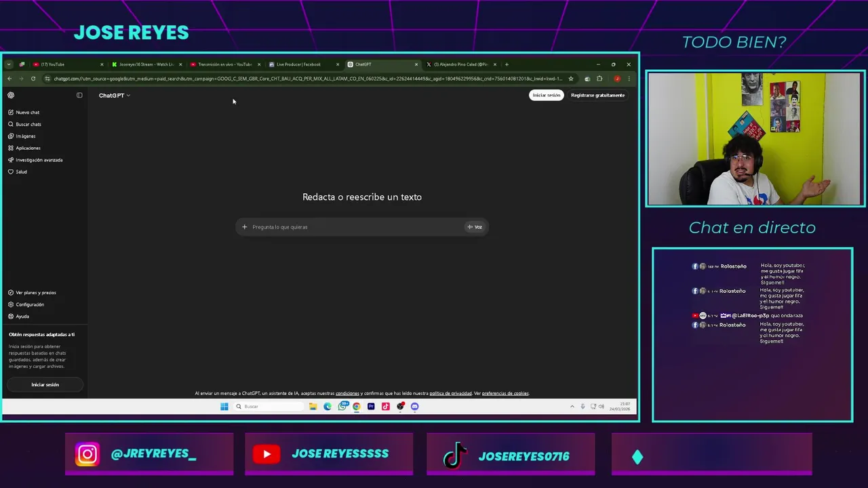Open Microsoft Edge from taskbar
Viewport: 868px width, 488px height.
[328, 407]
